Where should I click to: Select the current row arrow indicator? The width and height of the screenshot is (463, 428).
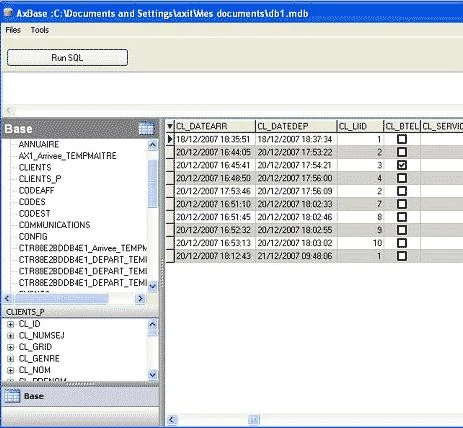click(x=170, y=139)
